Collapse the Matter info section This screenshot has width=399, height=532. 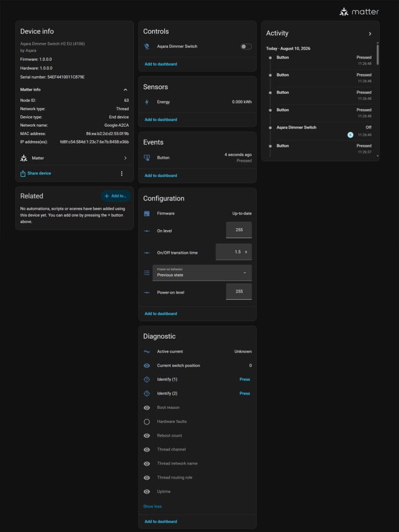click(x=125, y=89)
